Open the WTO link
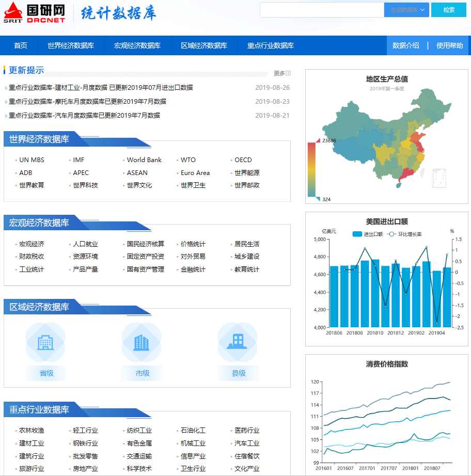The width and height of the screenshot is (471, 476). coord(188,160)
